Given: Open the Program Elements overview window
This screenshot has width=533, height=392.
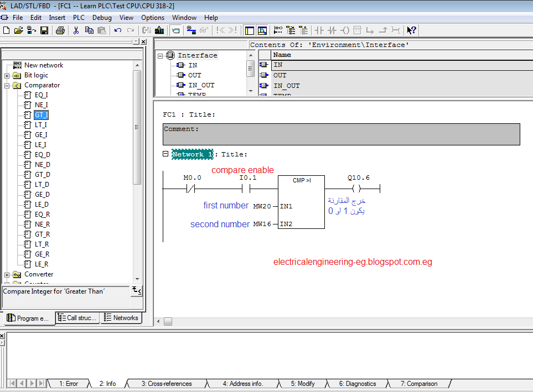Looking at the screenshot, I should coord(250,30).
